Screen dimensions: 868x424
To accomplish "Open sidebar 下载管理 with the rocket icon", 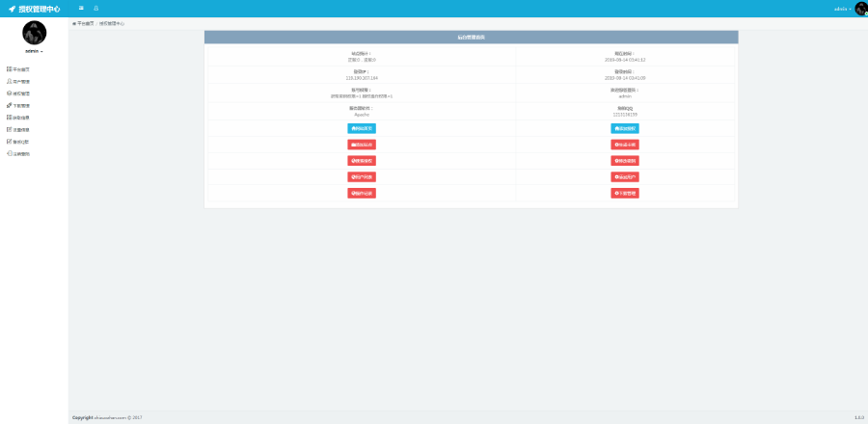I will (18, 106).
